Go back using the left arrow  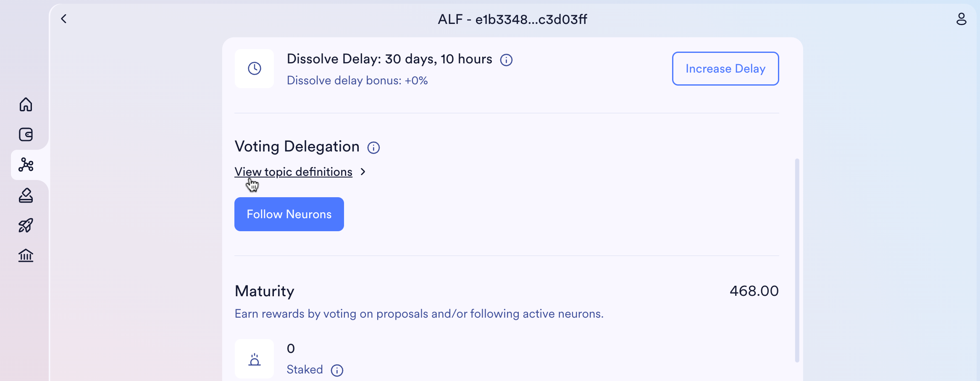(x=64, y=19)
